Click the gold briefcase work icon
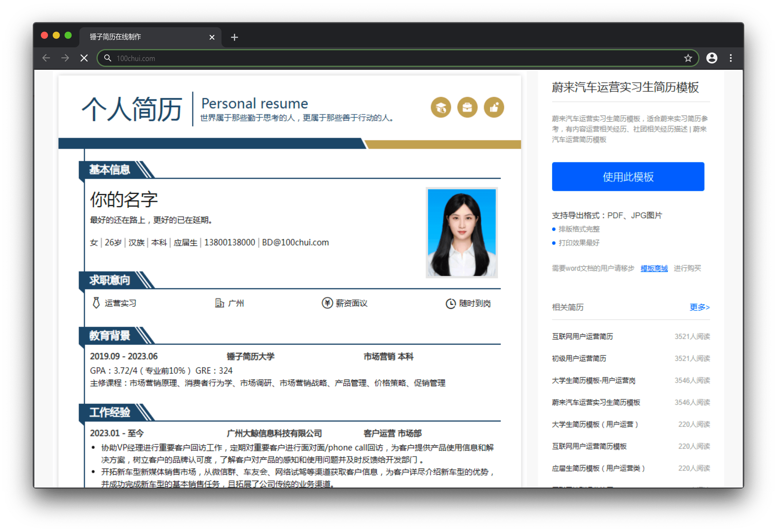The height and width of the screenshot is (532, 777). (467, 108)
